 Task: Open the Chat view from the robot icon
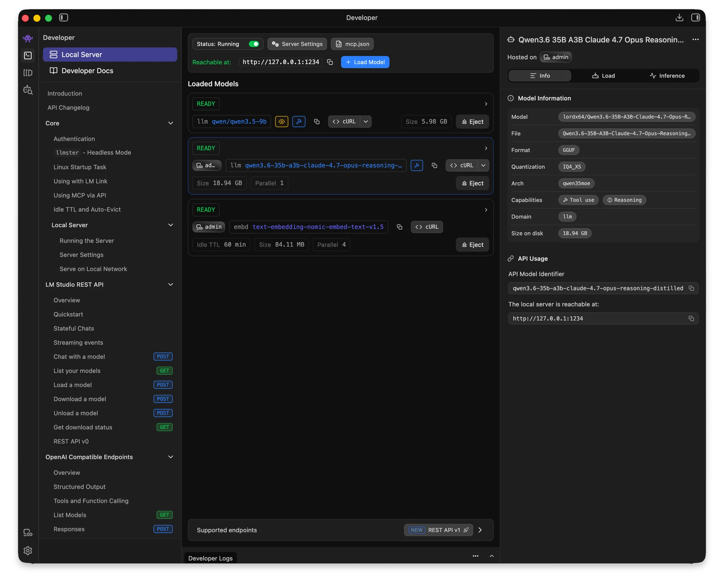click(28, 38)
